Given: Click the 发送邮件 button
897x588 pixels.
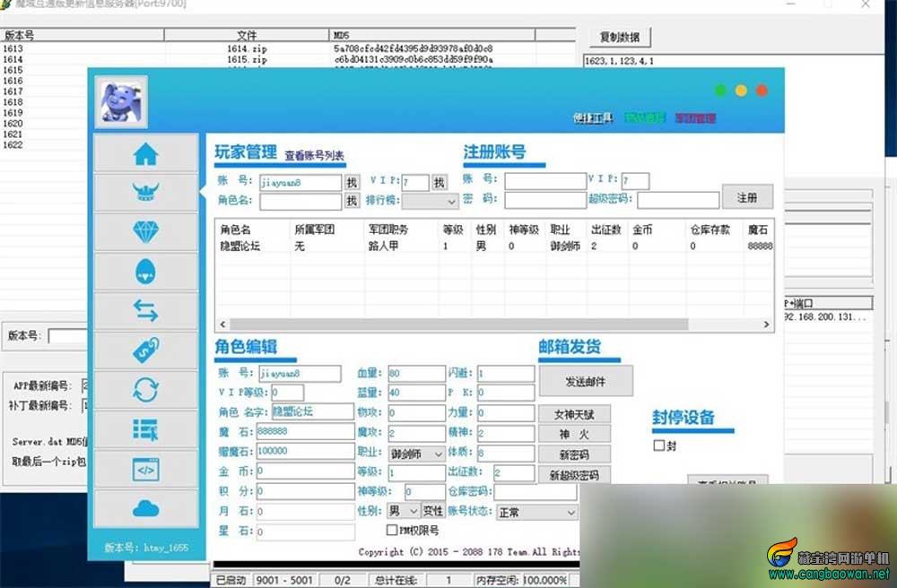Looking at the screenshot, I should (585, 381).
